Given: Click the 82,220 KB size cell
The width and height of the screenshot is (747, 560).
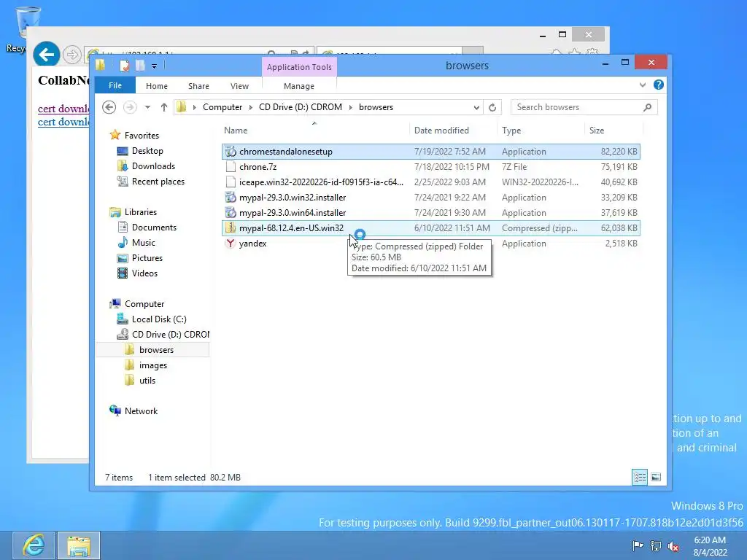Looking at the screenshot, I should pos(619,152).
